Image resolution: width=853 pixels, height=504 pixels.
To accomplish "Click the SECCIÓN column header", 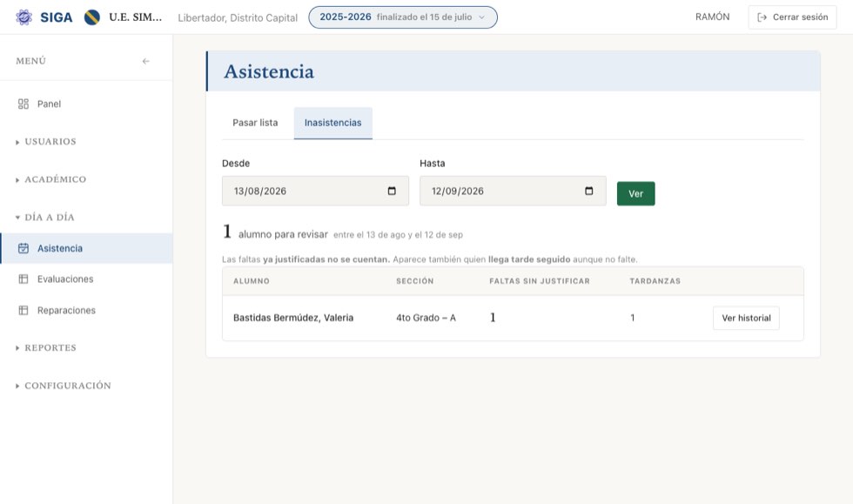I will pos(415,281).
